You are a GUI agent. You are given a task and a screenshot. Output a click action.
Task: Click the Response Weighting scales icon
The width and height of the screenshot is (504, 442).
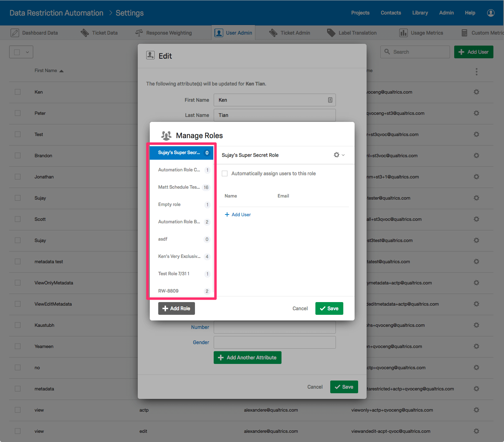click(x=139, y=33)
